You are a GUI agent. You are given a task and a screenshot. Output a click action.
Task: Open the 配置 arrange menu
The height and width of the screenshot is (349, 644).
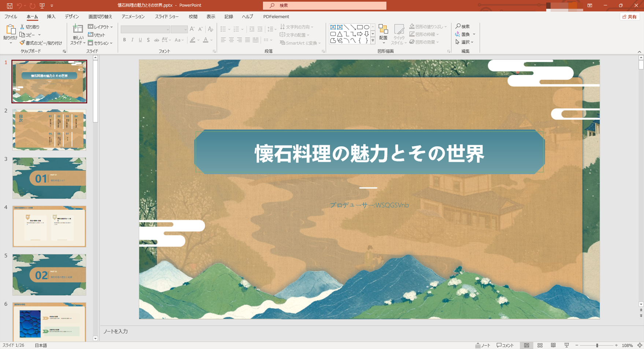383,35
